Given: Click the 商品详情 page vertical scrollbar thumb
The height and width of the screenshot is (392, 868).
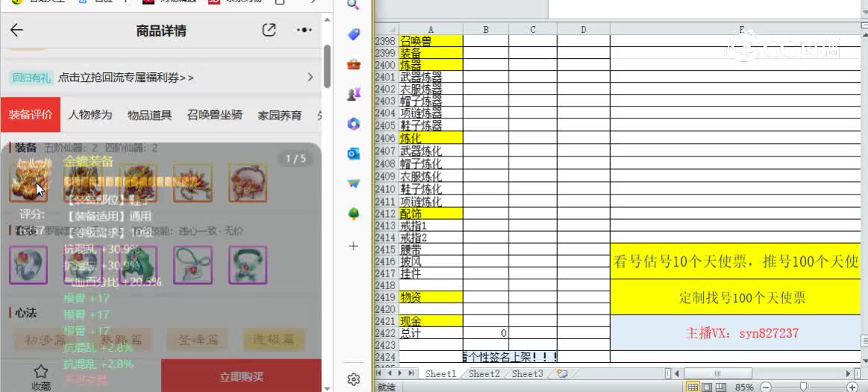Looking at the screenshot, I should pyautogui.click(x=327, y=66).
